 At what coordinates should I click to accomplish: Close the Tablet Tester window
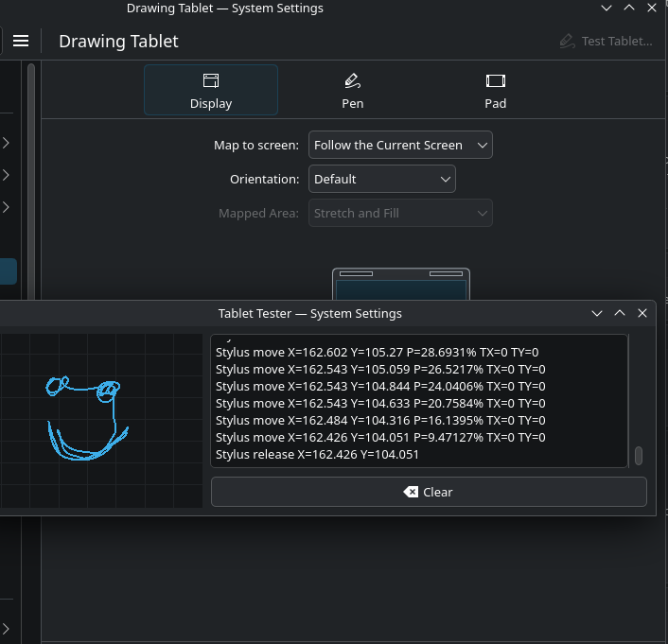pyautogui.click(x=643, y=313)
